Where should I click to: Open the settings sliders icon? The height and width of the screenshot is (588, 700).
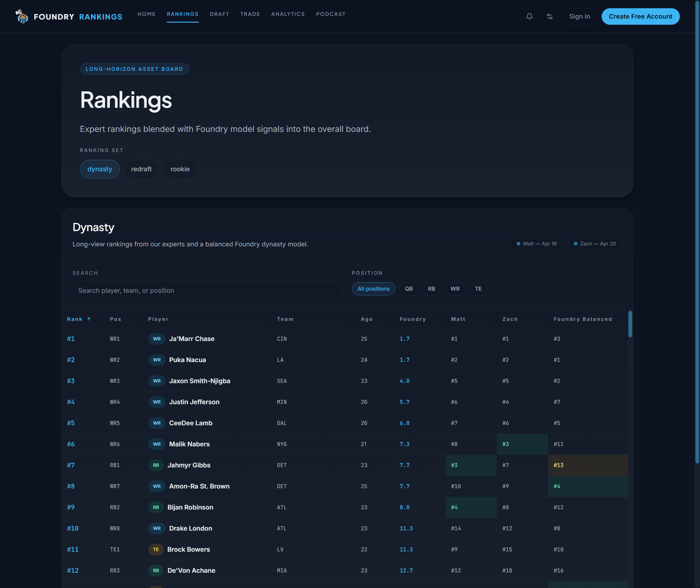point(550,16)
